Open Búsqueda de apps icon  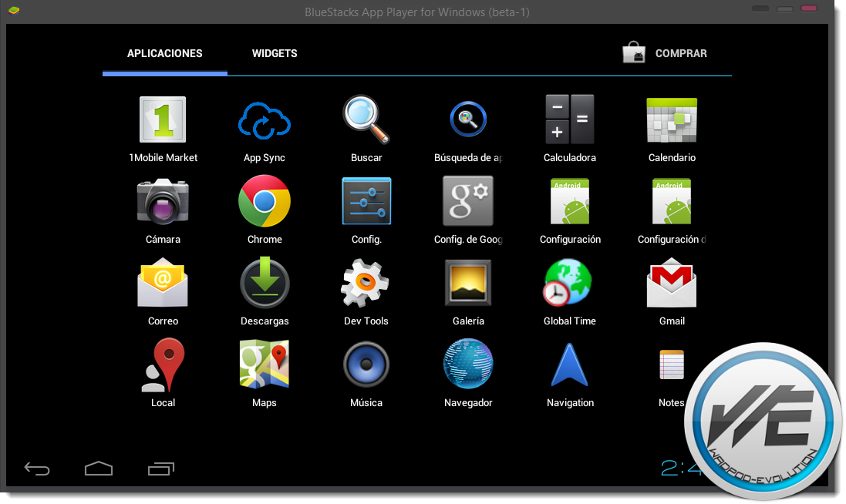(468, 119)
